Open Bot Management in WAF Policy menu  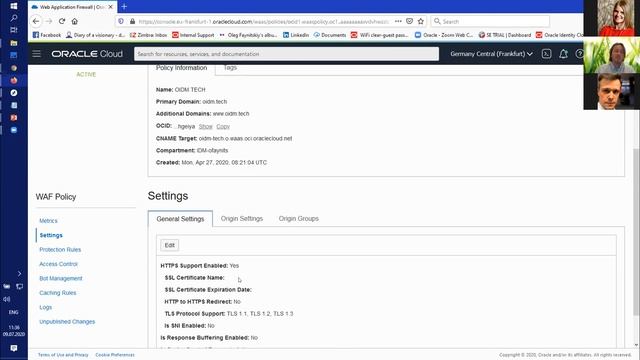tap(61, 278)
